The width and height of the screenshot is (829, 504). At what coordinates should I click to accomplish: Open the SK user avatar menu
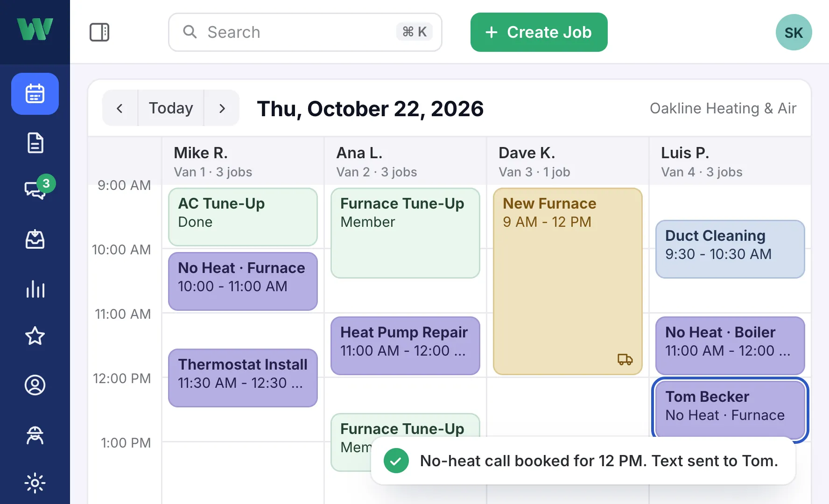pyautogui.click(x=794, y=32)
